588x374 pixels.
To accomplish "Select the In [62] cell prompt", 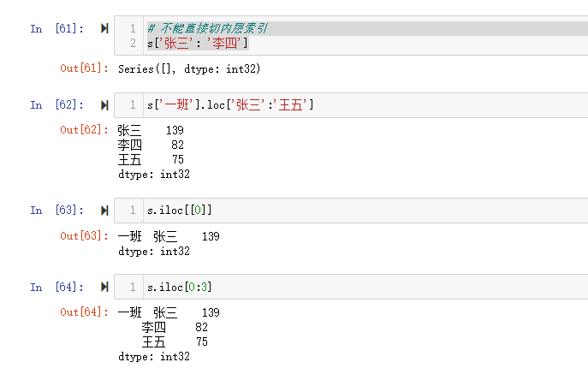I will point(56,105).
